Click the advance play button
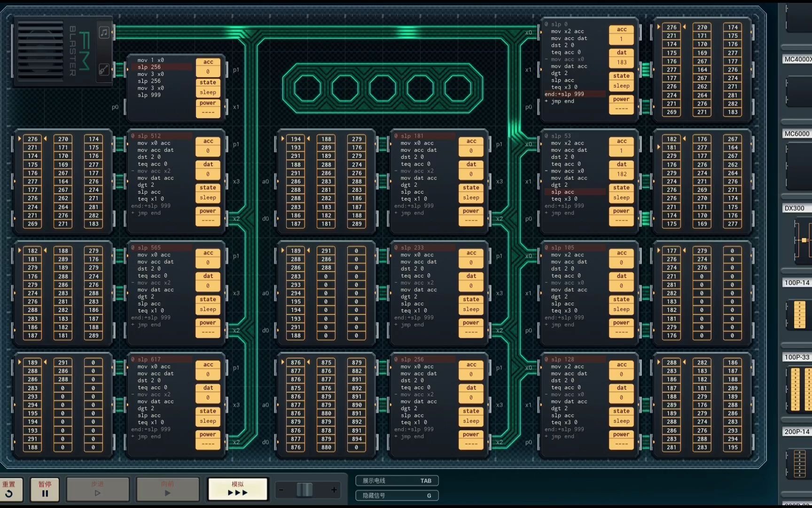This screenshot has width=812, height=508. (x=167, y=489)
